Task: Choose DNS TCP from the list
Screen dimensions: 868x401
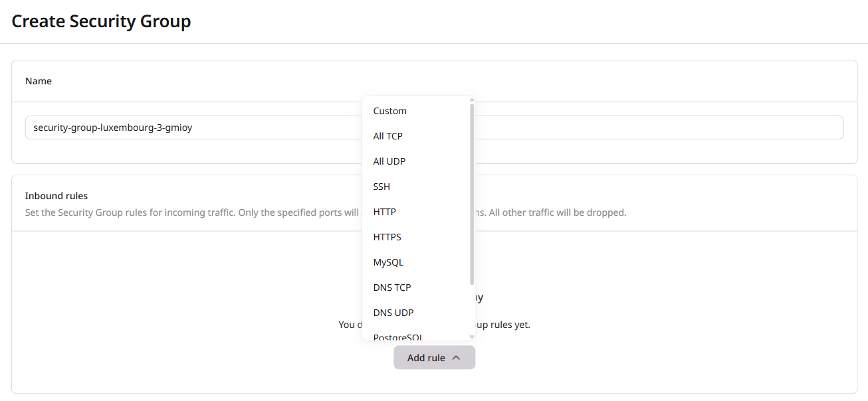Action: pos(416,287)
